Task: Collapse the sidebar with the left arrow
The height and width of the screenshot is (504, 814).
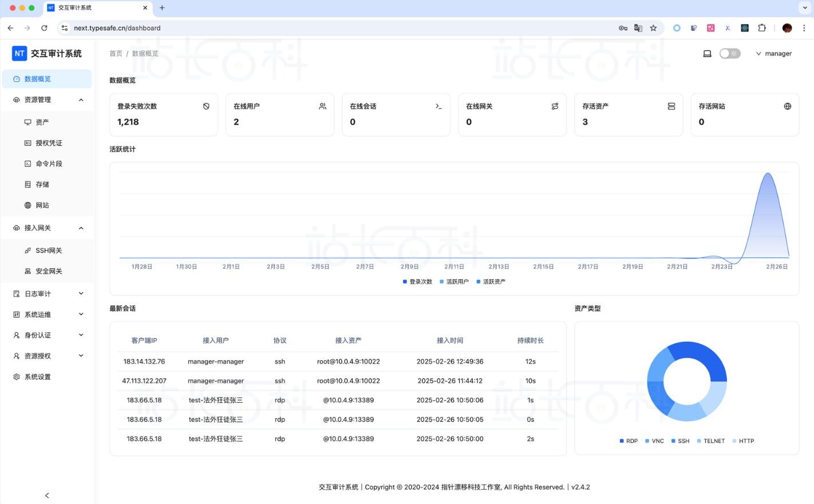Action: pos(47,495)
